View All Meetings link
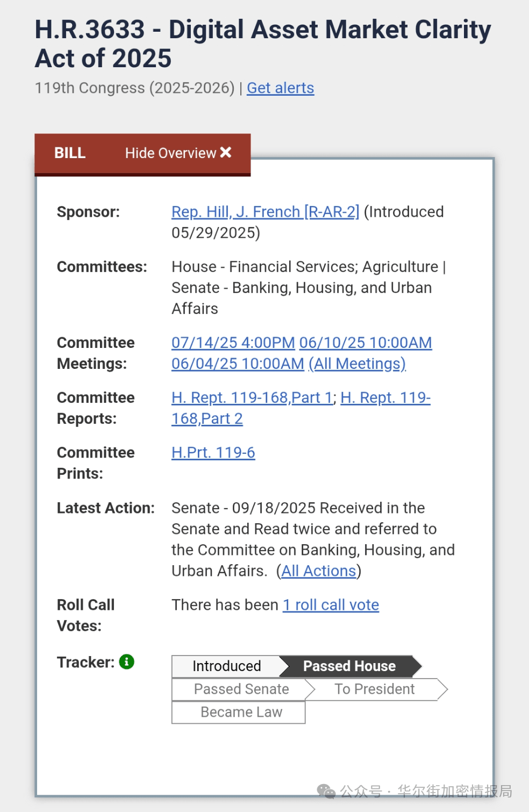 point(357,364)
